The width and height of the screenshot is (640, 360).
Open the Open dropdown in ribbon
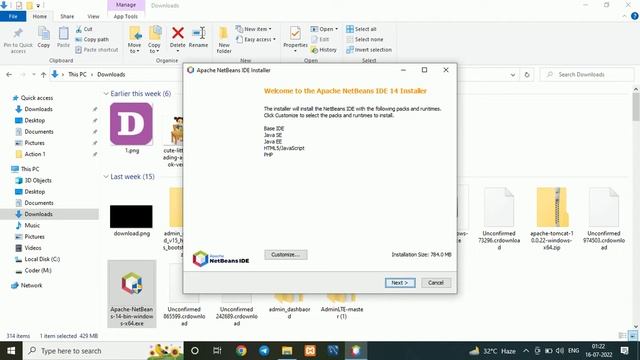[324, 29]
